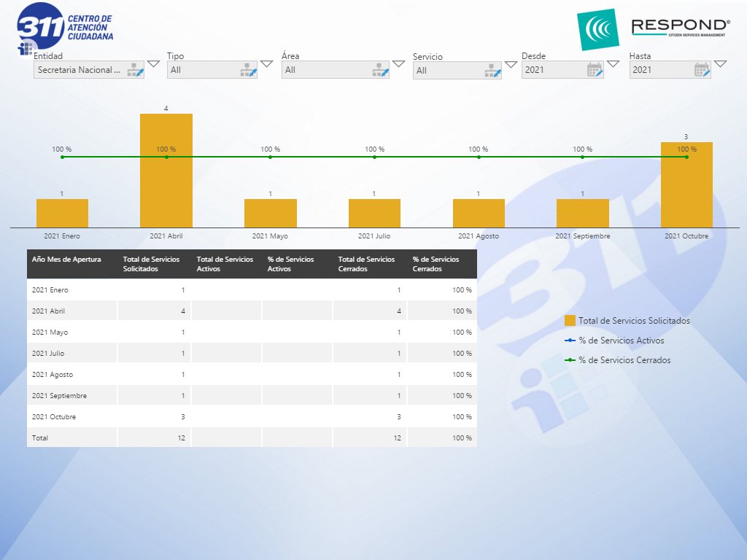Click the hierarchy edit icon in Tipo filter

coord(249,71)
